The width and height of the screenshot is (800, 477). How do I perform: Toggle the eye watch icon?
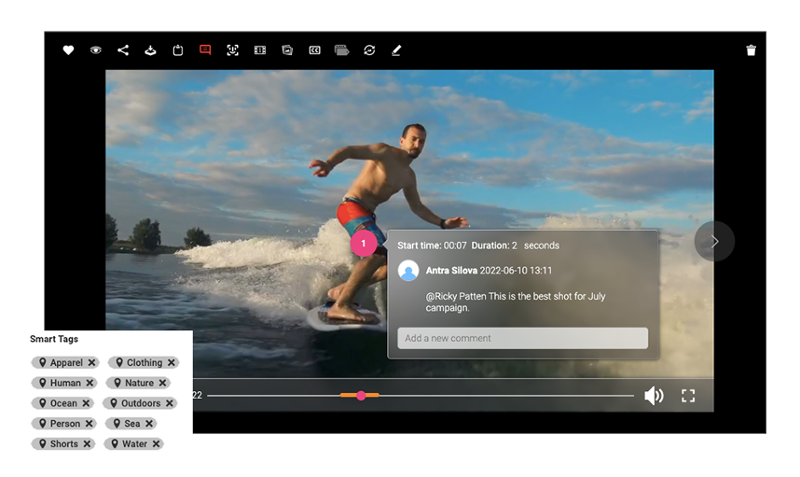(x=96, y=50)
